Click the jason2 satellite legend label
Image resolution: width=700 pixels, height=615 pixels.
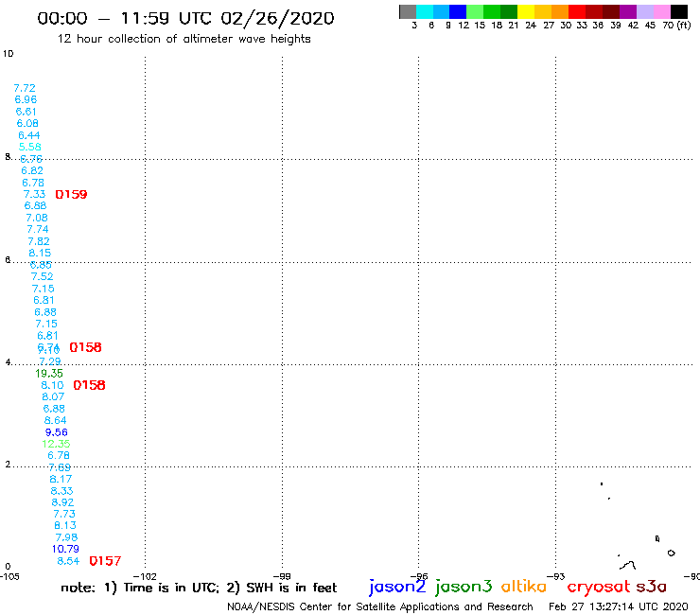pyautogui.click(x=397, y=587)
